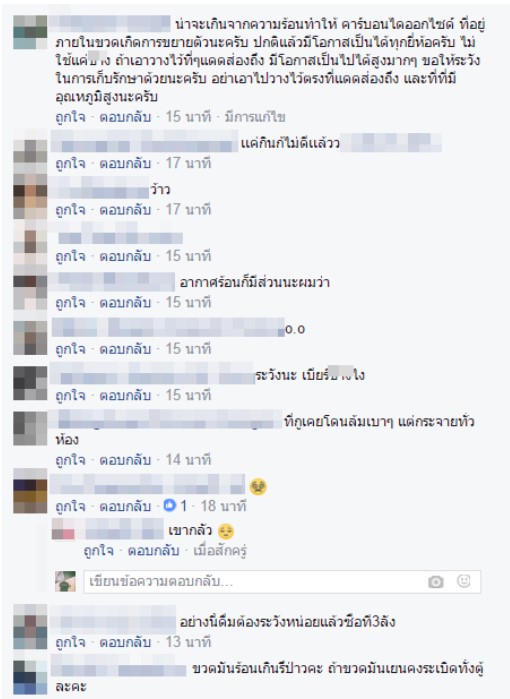Click the blue like reaction icon
510x699 pixels.
click(x=169, y=506)
